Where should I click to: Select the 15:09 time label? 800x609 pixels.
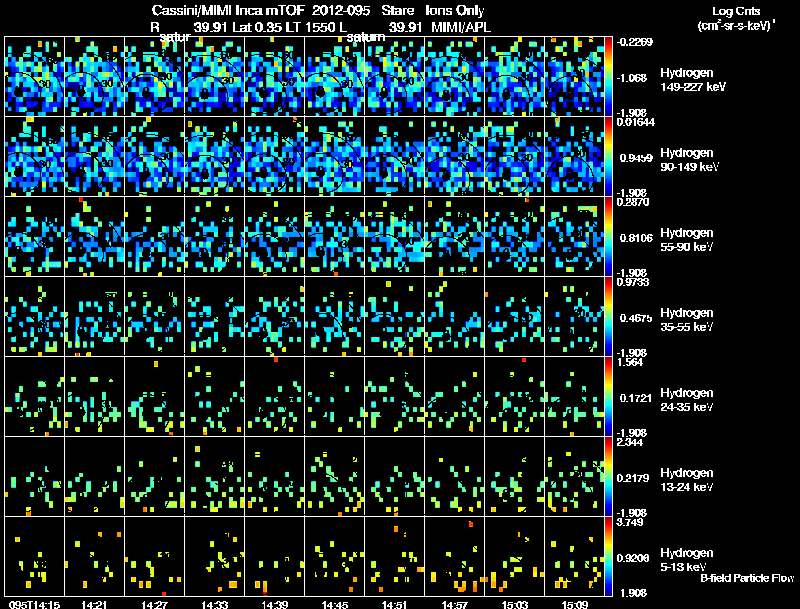(x=574, y=605)
